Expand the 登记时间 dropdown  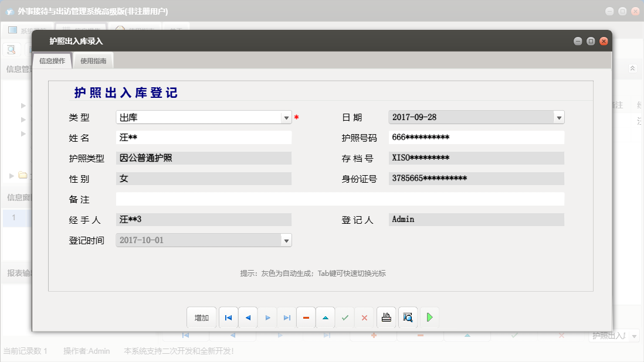[x=286, y=240]
